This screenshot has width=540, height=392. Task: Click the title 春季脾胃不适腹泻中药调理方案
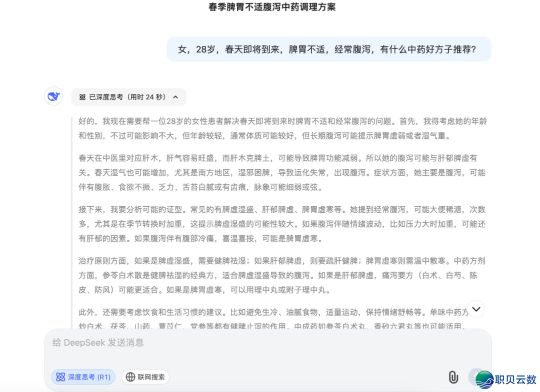(271, 7)
